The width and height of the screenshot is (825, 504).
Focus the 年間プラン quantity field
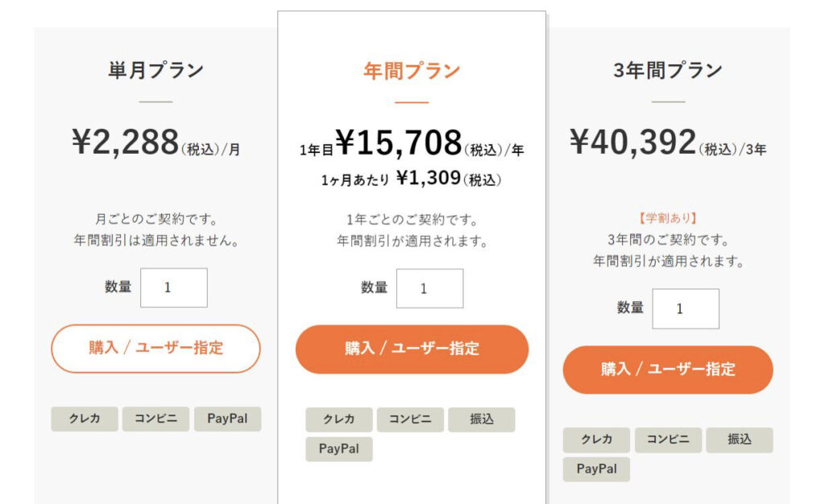[x=430, y=288]
